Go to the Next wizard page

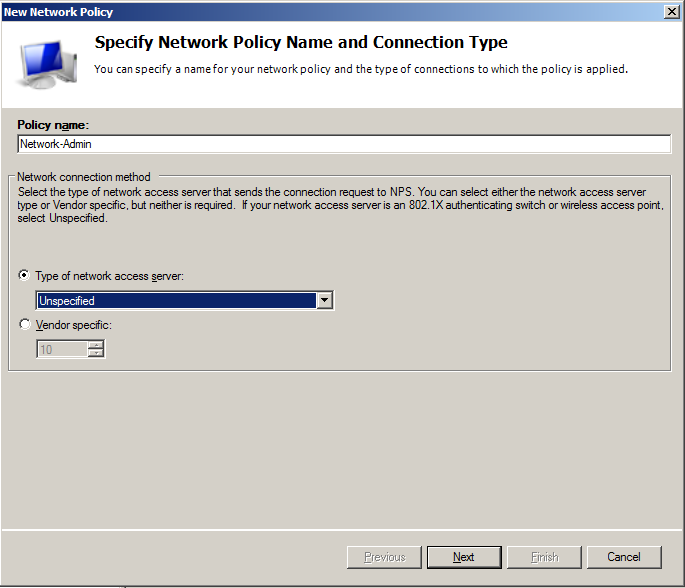(x=464, y=557)
